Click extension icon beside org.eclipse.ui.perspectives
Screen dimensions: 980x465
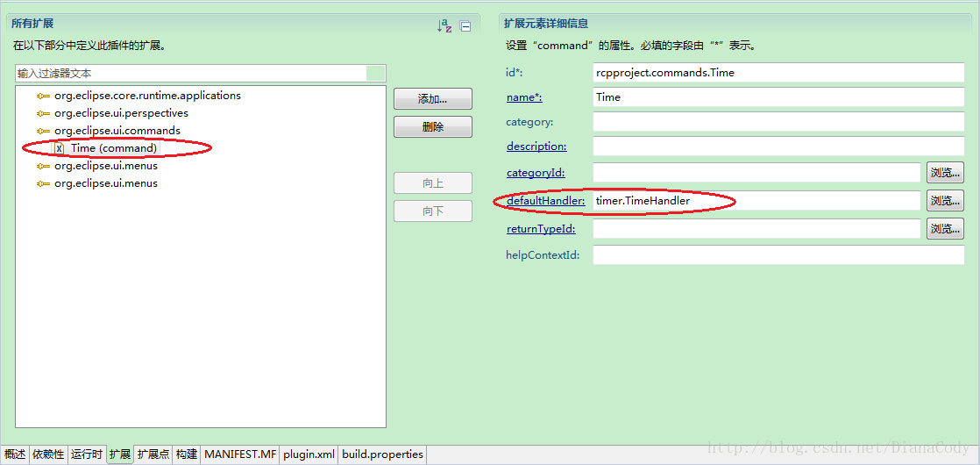tap(42, 113)
